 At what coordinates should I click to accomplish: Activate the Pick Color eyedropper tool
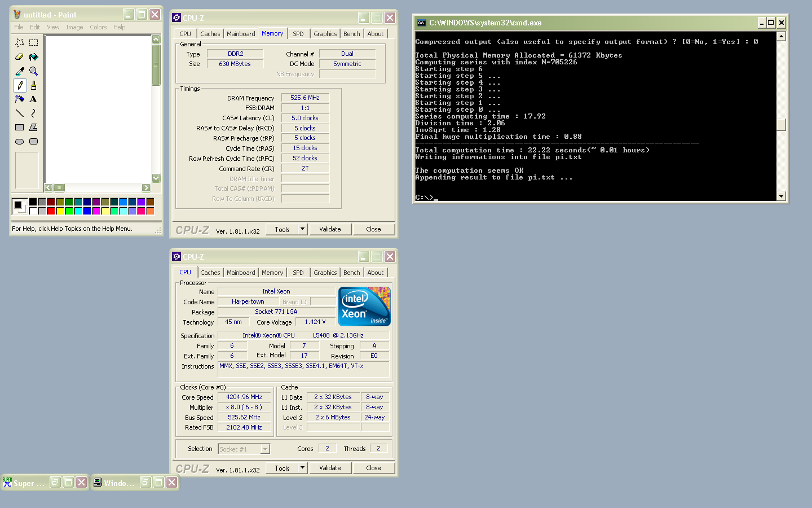[20, 71]
